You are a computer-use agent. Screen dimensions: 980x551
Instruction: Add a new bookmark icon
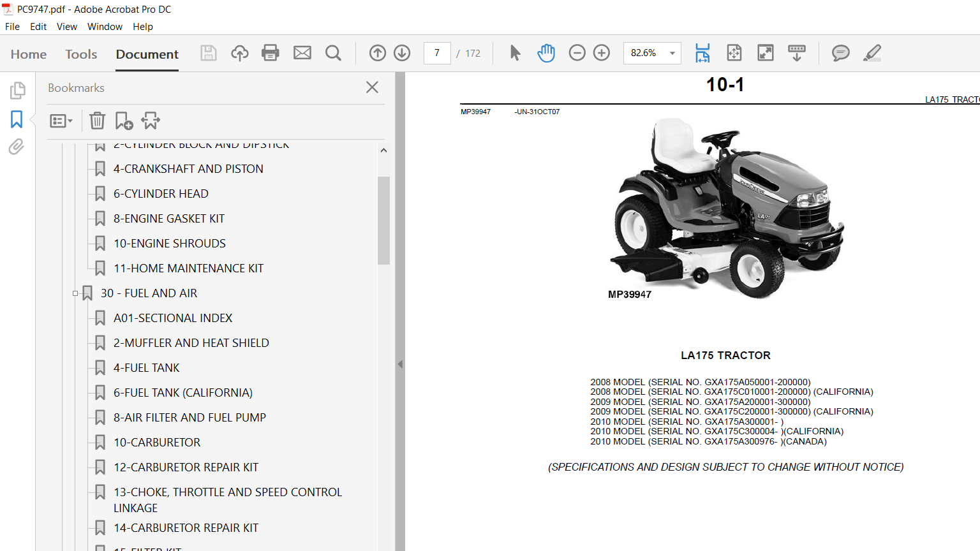click(x=124, y=121)
